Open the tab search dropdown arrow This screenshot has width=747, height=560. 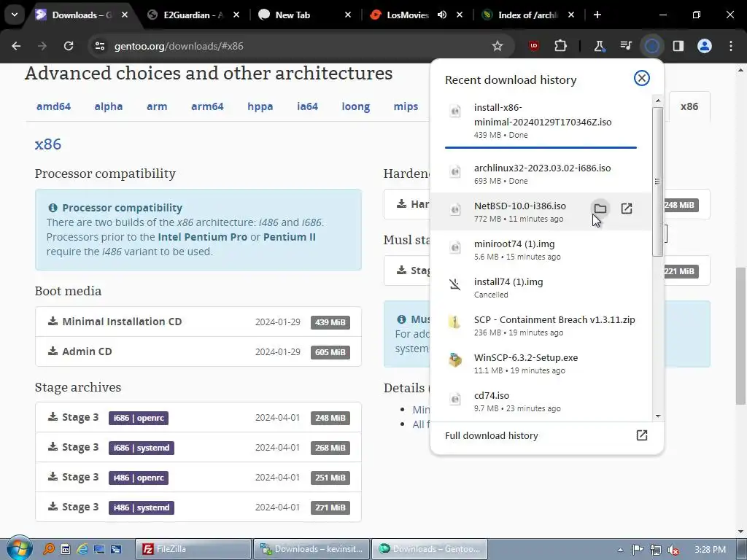[x=15, y=15]
